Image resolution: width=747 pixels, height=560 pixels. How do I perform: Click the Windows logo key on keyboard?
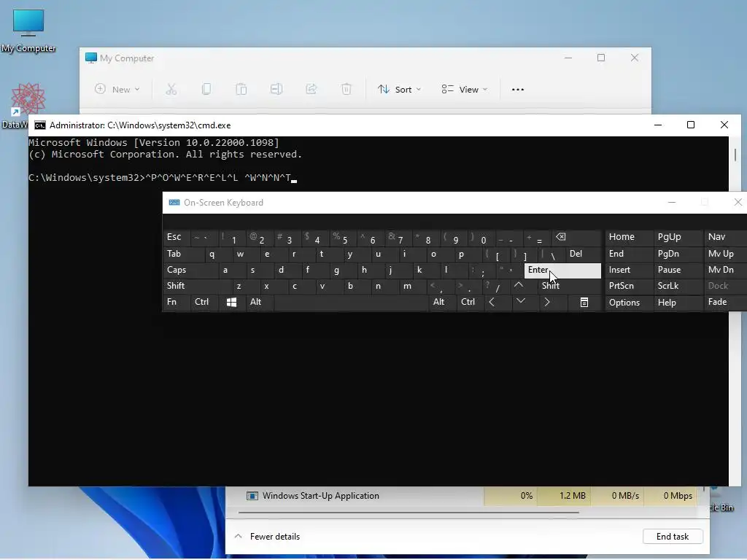[231, 302]
